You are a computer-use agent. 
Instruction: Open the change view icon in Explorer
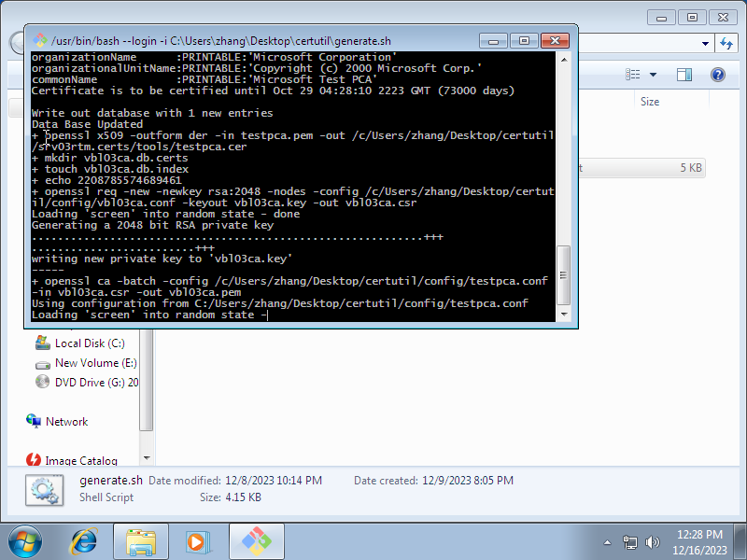click(x=633, y=75)
